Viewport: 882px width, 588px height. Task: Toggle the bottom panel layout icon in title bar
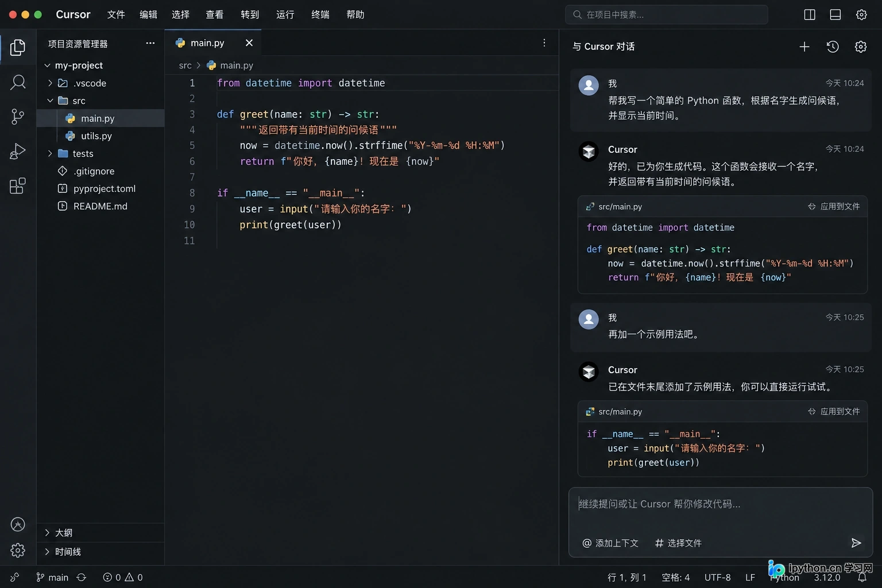click(835, 14)
